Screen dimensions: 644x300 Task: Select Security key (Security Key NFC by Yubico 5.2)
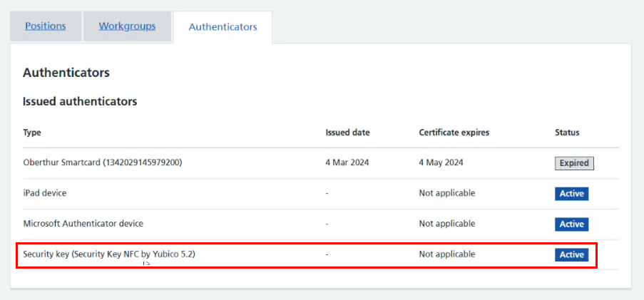pyautogui.click(x=109, y=254)
